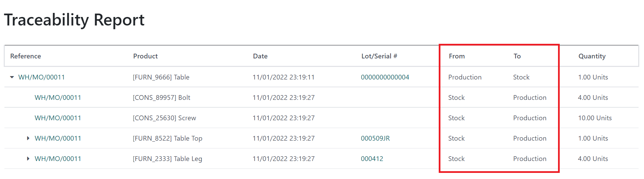Viewport: 644px width, 179px height.
Task: Collapse the top WH/MO/00011 Table row
Action: tap(12, 77)
